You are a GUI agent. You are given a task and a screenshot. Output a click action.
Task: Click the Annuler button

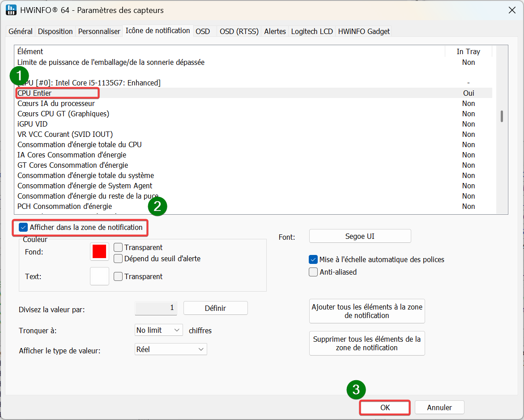(x=439, y=407)
